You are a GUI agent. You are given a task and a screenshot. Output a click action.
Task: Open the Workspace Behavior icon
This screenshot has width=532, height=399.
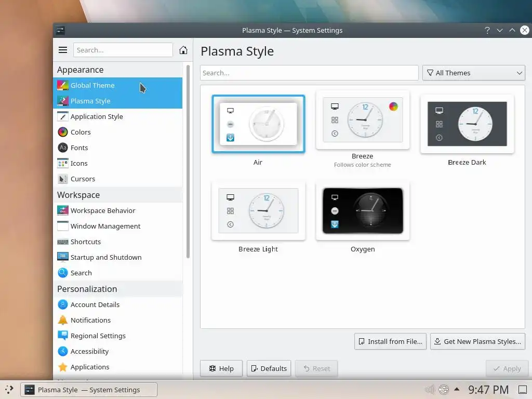point(63,210)
